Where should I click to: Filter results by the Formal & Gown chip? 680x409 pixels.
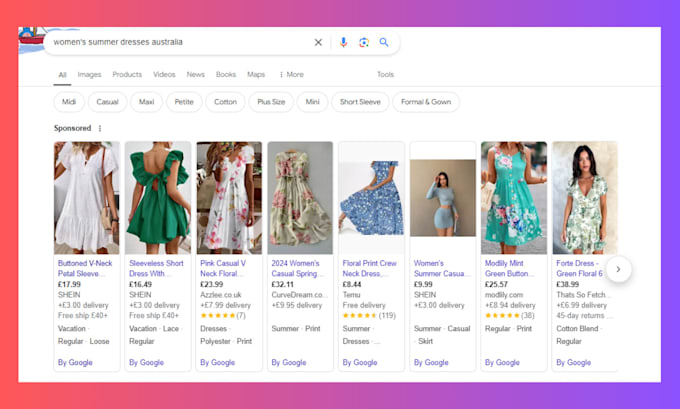click(x=426, y=102)
